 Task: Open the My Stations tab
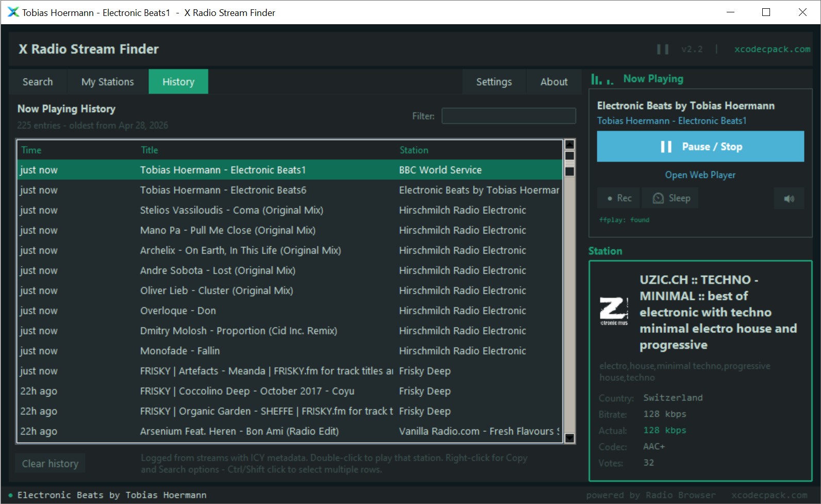tap(108, 81)
